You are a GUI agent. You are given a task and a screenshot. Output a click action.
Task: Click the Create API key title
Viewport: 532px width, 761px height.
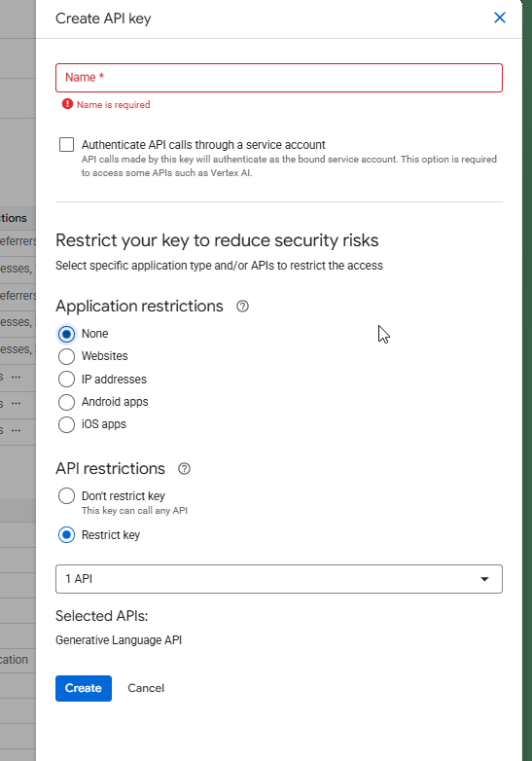pos(103,18)
